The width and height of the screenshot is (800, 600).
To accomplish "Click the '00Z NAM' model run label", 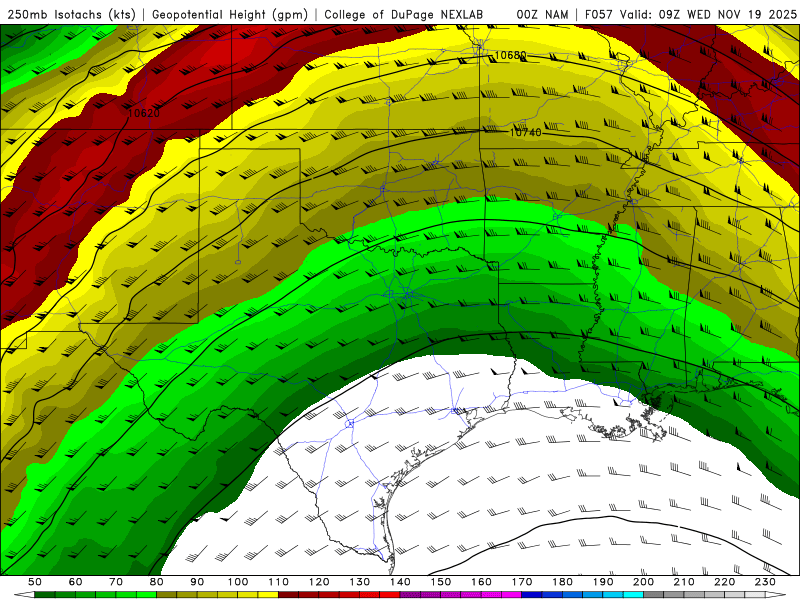I will pyautogui.click(x=542, y=14).
